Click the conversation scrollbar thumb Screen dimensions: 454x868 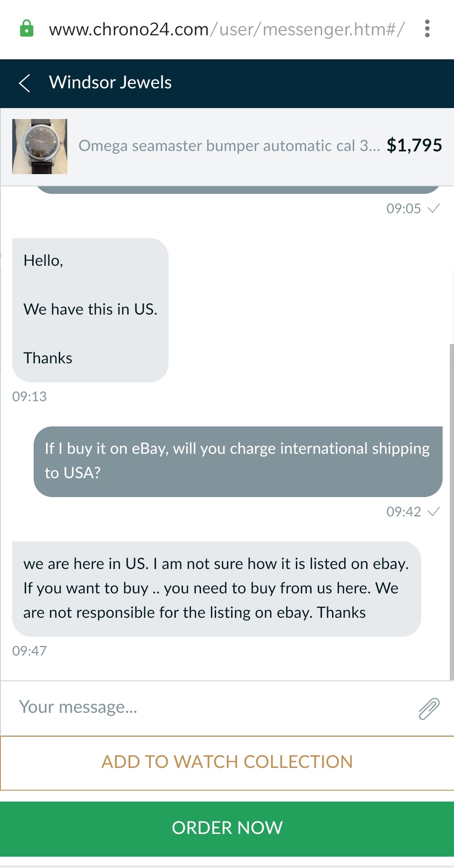(x=451, y=511)
